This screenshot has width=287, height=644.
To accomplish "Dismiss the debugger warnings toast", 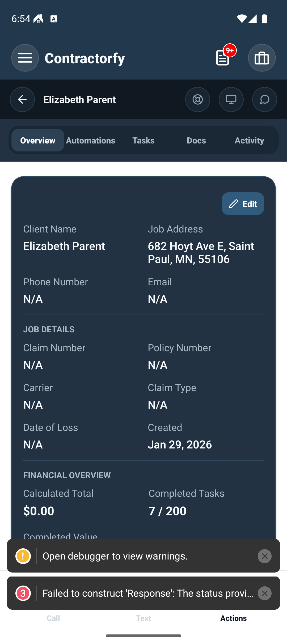I will pyautogui.click(x=265, y=556).
